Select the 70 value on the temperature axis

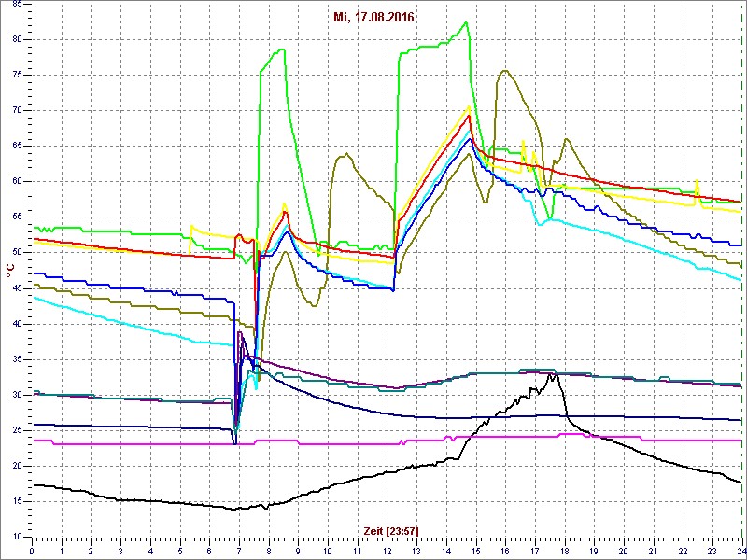click(16, 110)
